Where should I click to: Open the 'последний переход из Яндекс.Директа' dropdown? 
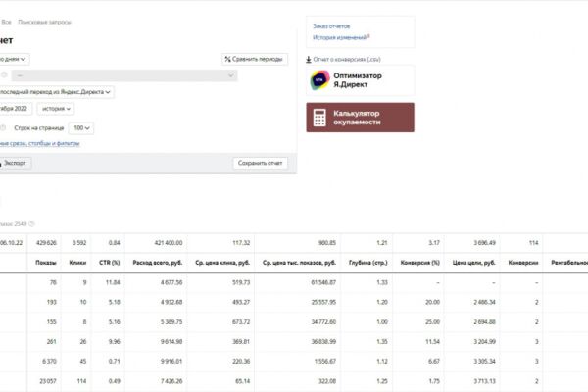56,92
